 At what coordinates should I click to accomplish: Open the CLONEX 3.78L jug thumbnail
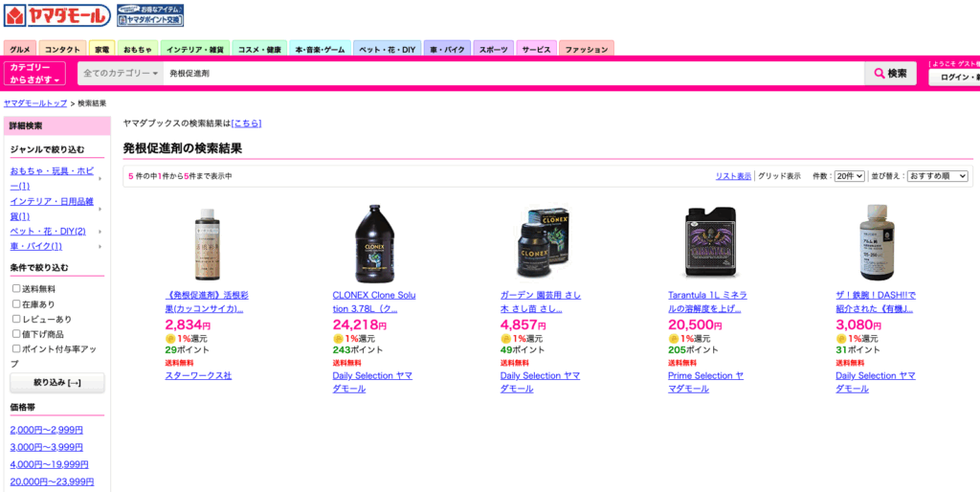(374, 242)
